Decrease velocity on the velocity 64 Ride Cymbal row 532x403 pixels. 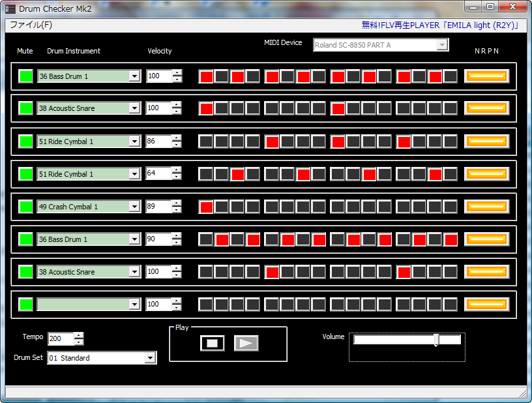point(177,177)
